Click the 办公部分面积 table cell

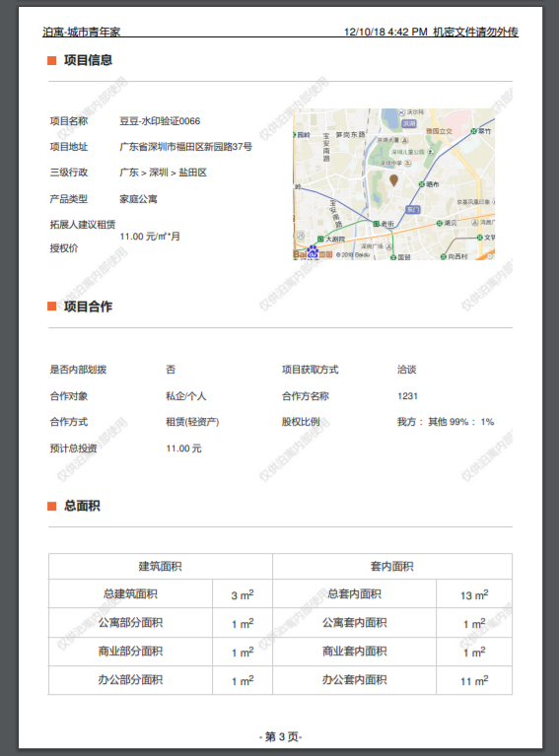(130, 680)
